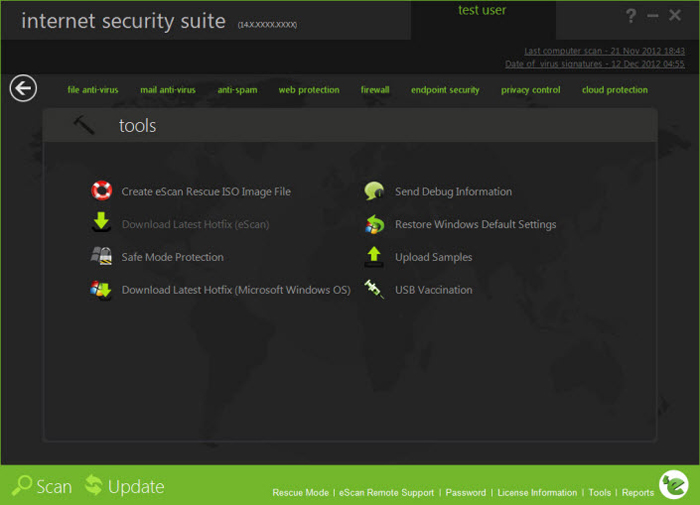Screen dimensions: 700x505
Task: Click the magnifier Scan icon
Action: tap(21, 485)
